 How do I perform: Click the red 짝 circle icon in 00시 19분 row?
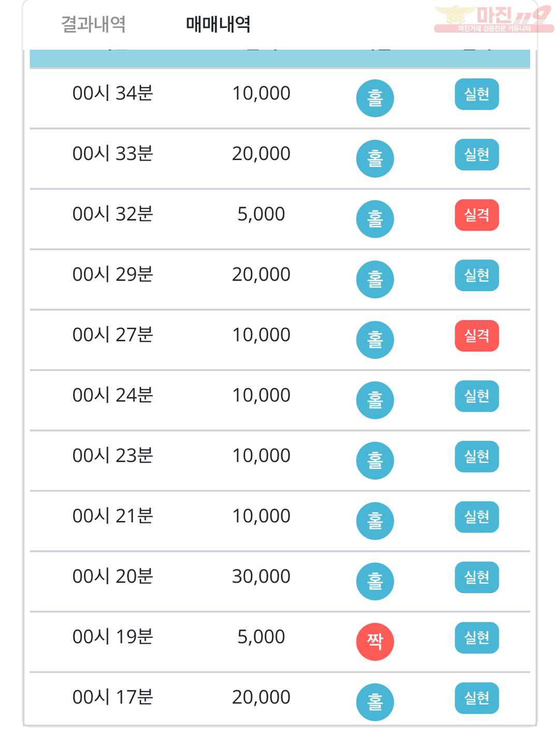(x=375, y=641)
